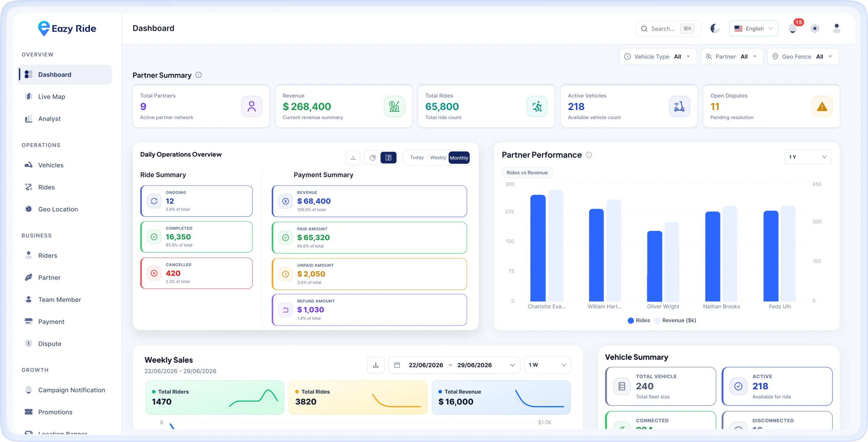Open Vehicles in sidebar

click(x=65, y=165)
